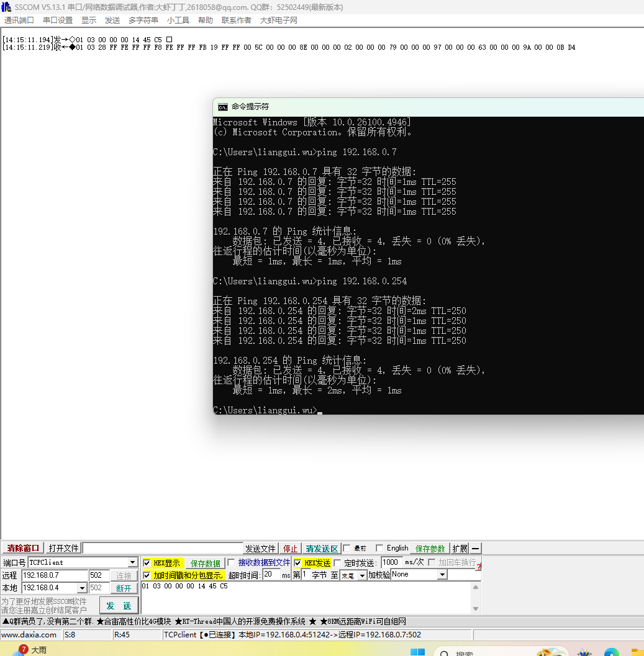Viewport: 644px width, 656px height.
Task: Open the 本地 IP address dropdown
Action: click(x=82, y=588)
